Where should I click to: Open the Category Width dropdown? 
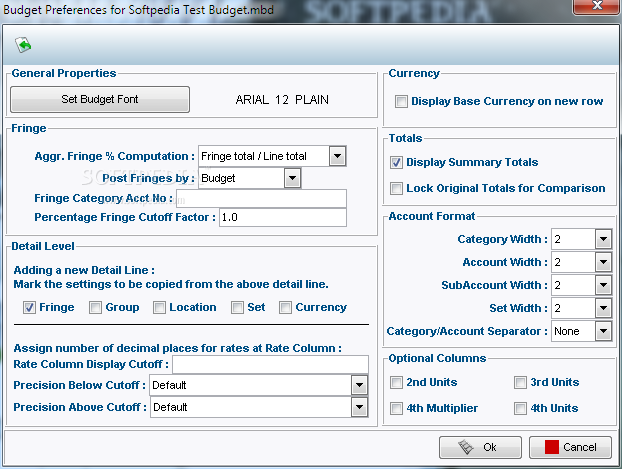tap(603, 239)
